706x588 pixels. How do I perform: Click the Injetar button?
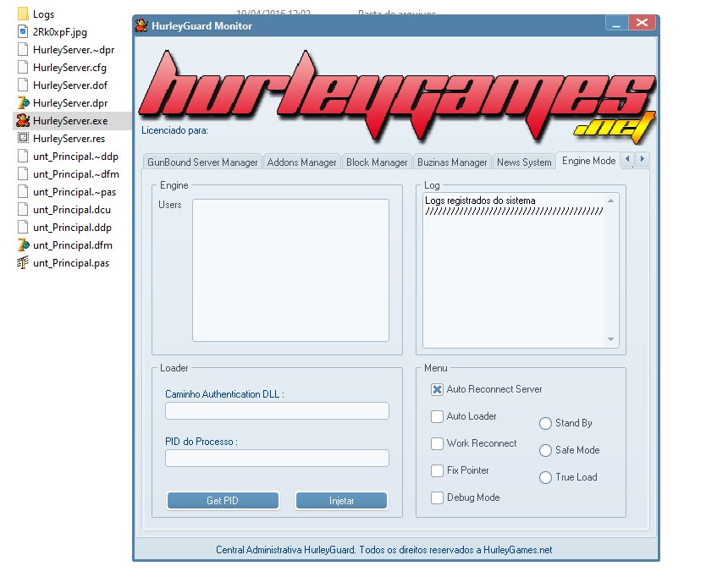pyautogui.click(x=341, y=500)
